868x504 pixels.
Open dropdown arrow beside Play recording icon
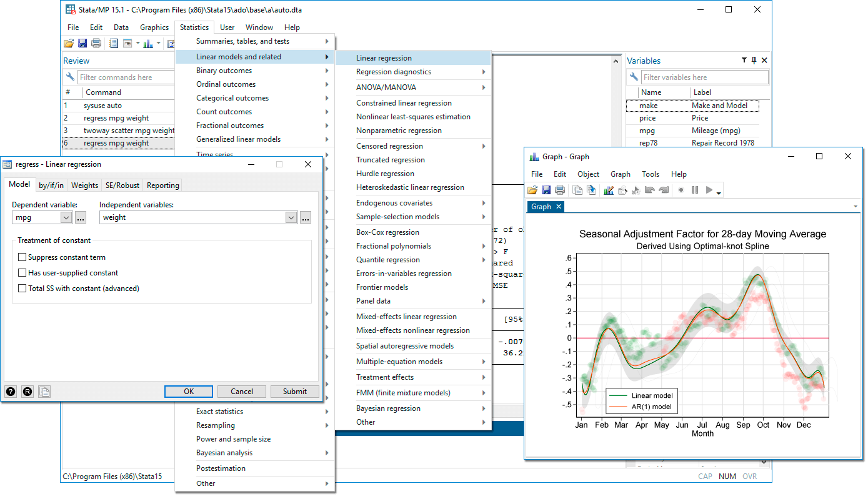pos(719,193)
